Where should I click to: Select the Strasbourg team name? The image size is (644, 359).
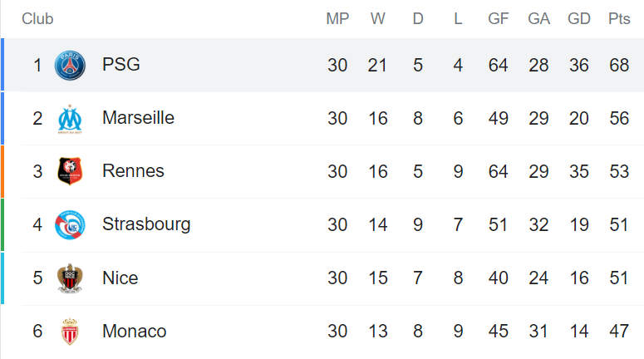tap(146, 224)
